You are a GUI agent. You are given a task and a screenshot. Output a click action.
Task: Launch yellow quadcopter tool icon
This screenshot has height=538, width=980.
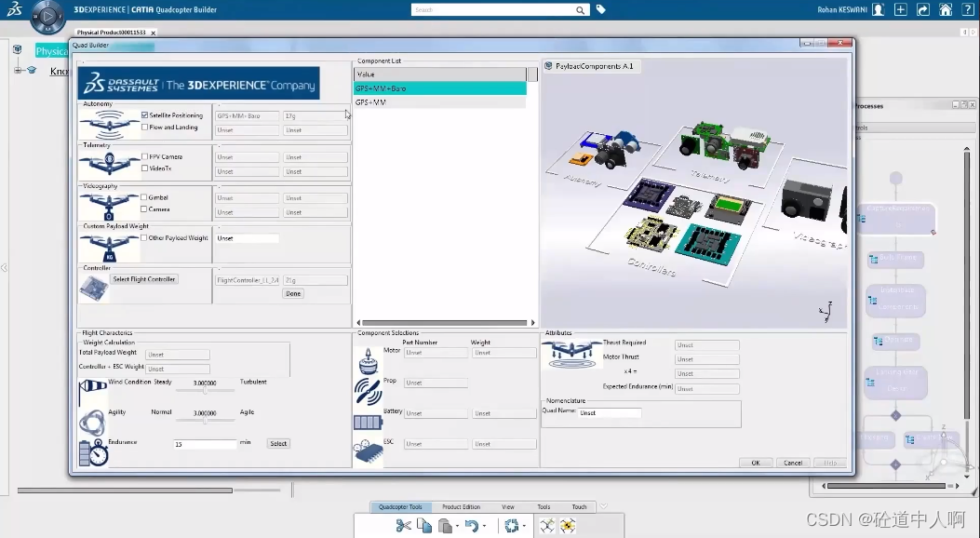pyautogui.click(x=568, y=526)
